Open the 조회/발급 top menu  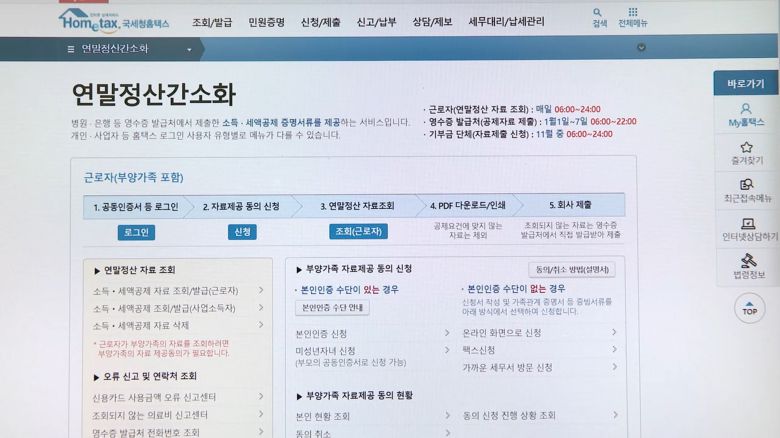pos(211,21)
